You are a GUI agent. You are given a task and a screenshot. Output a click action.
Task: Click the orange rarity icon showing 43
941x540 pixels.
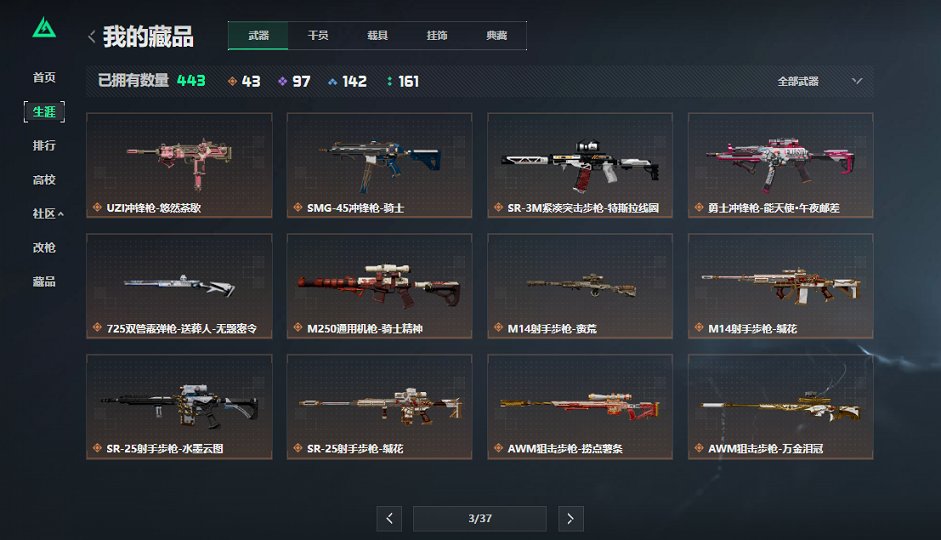232,81
